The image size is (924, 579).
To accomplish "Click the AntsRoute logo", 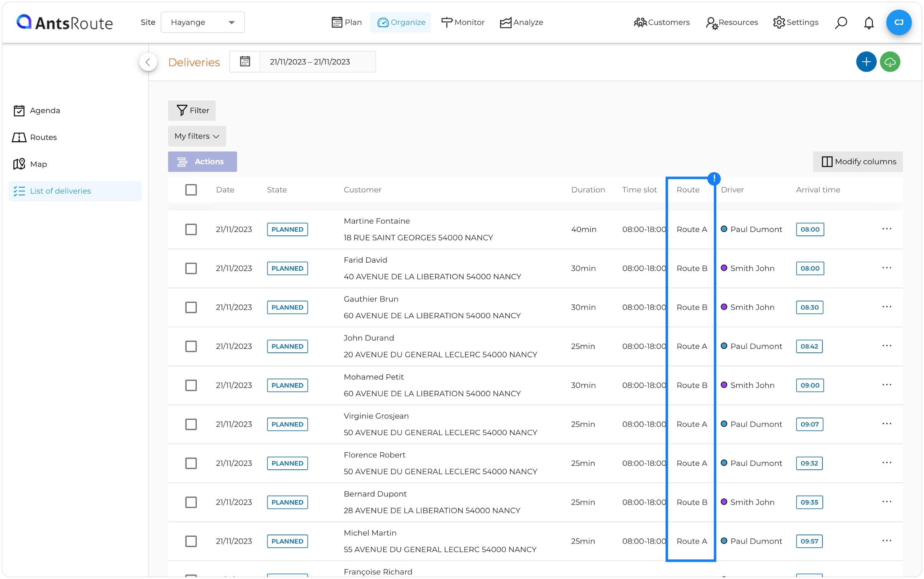I will click(64, 22).
